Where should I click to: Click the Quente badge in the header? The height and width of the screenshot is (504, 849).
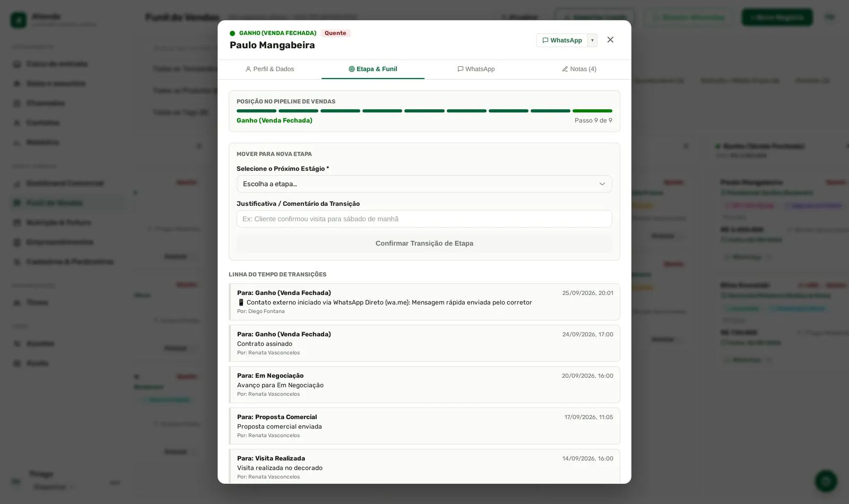[335, 33]
